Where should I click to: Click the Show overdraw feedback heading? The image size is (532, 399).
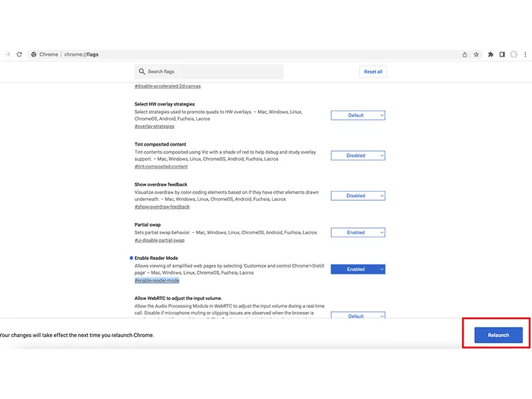click(x=161, y=185)
